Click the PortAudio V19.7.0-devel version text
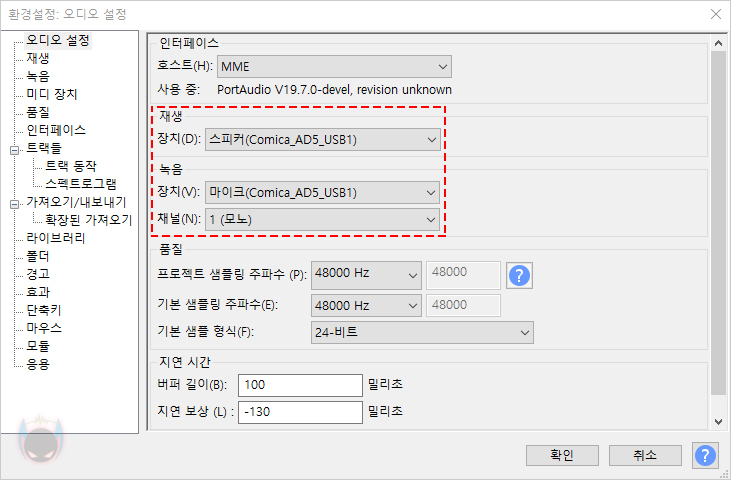 [334, 89]
